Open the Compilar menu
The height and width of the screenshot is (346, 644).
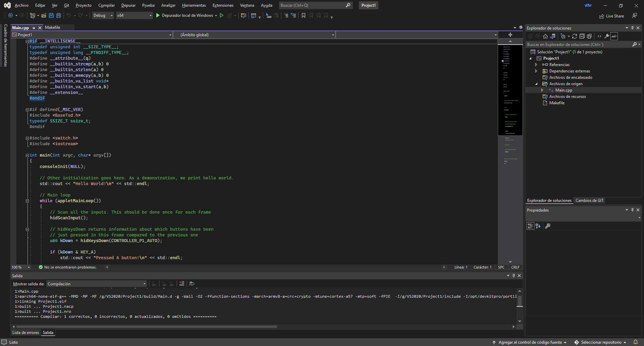tap(106, 5)
